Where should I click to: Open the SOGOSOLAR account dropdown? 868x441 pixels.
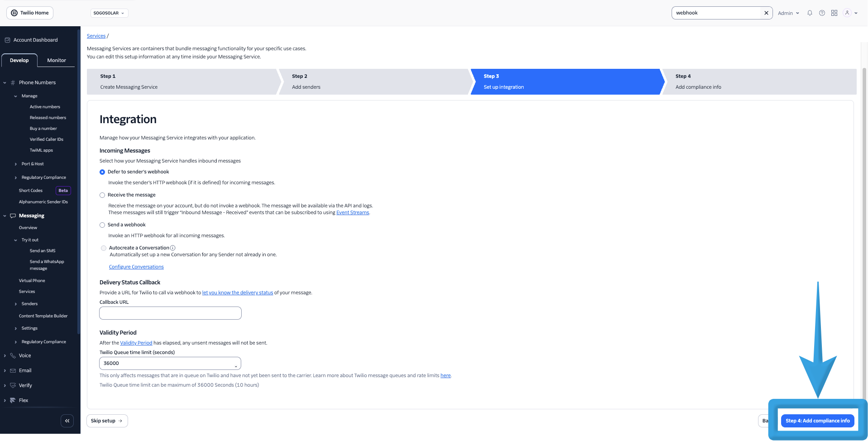[109, 13]
